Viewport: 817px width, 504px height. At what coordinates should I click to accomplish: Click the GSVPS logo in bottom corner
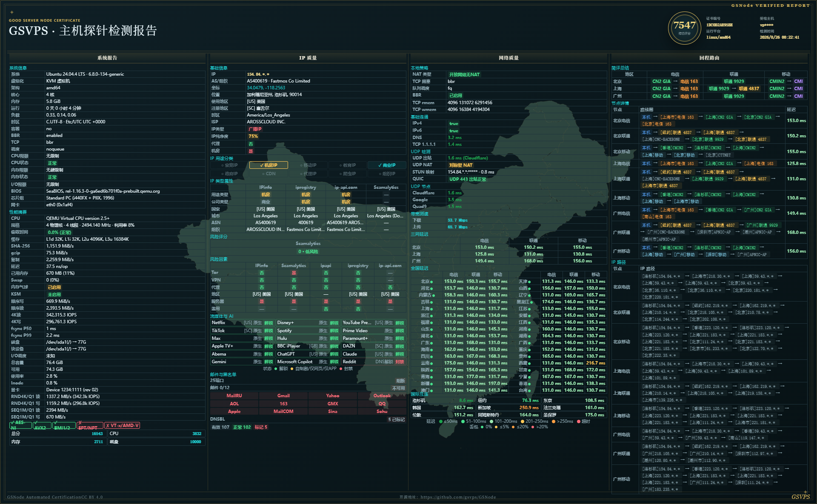(x=800, y=496)
